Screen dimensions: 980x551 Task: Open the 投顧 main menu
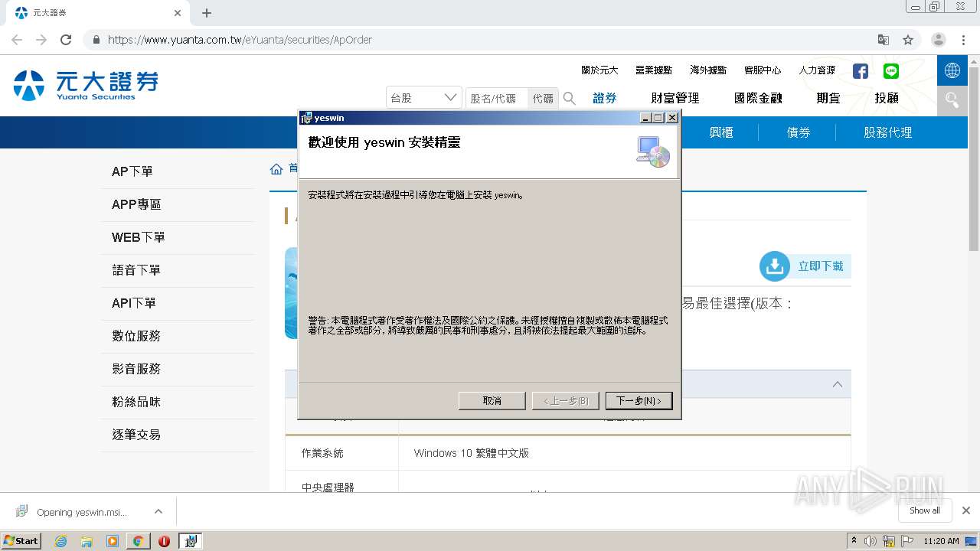point(887,98)
